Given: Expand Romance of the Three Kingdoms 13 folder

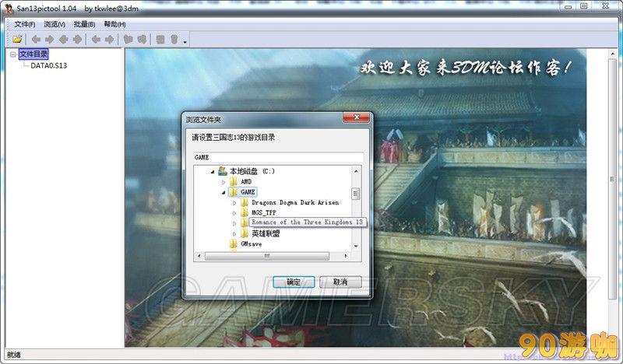Looking at the screenshot, I should [x=234, y=224].
